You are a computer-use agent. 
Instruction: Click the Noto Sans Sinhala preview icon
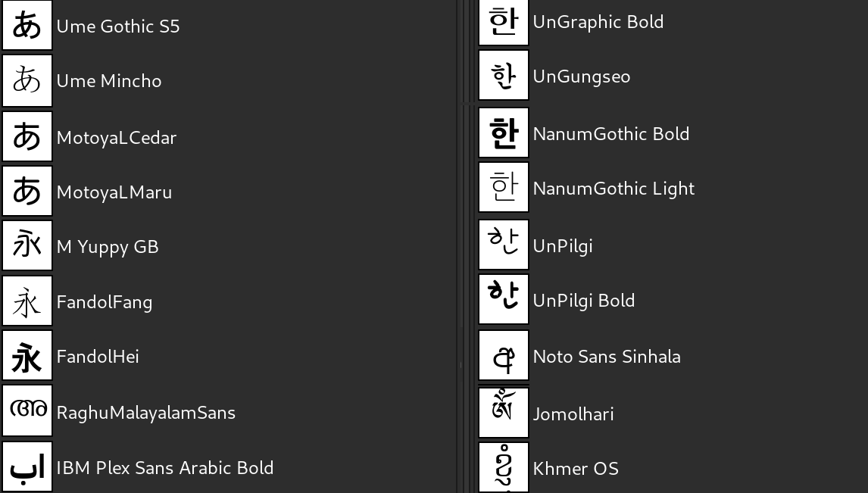tap(503, 355)
